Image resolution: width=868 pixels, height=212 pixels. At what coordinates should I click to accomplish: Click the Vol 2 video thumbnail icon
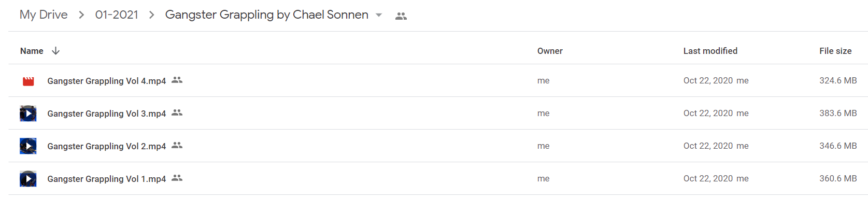point(28,146)
